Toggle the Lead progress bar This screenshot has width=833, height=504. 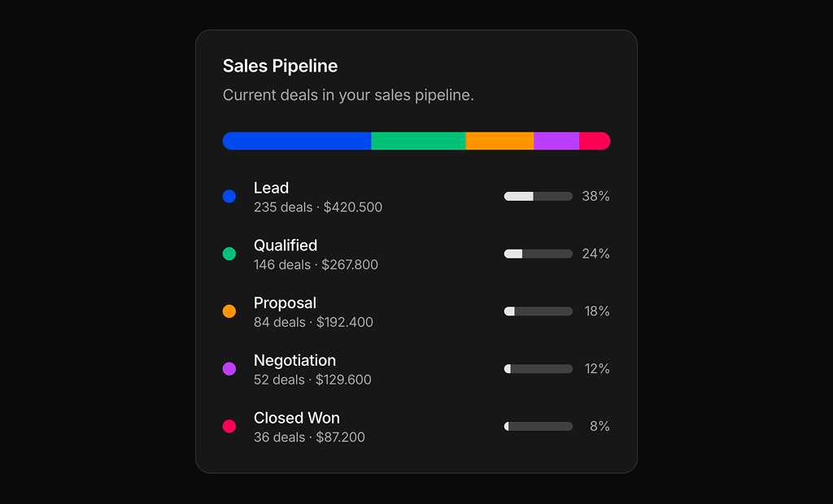tap(538, 196)
